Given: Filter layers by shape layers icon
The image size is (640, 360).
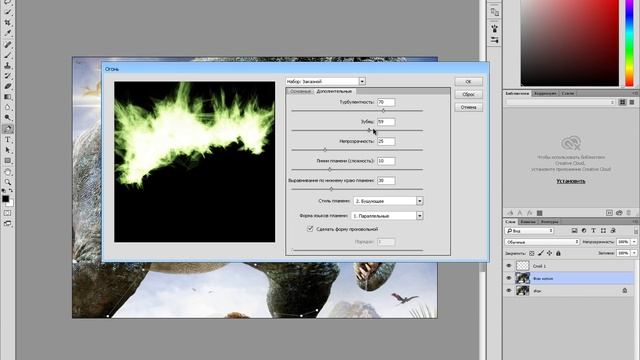Looking at the screenshot, I should 603,231.
